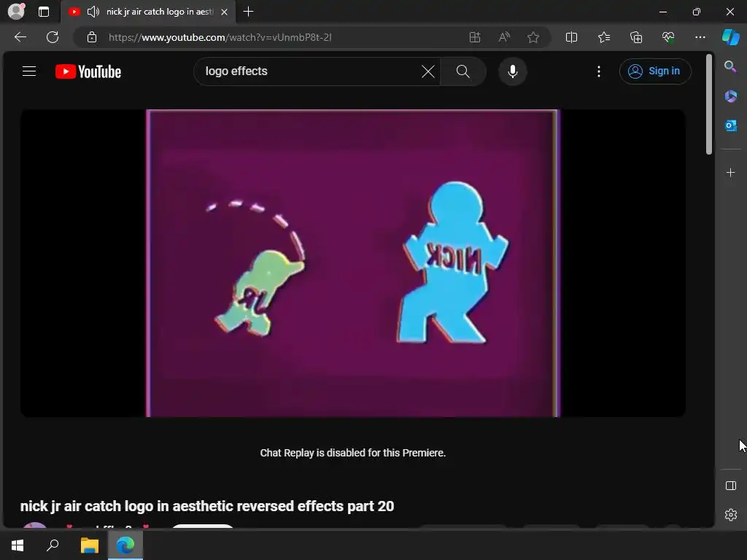This screenshot has height=560, width=747.
Task: Refresh the current page
Action: tap(53, 37)
